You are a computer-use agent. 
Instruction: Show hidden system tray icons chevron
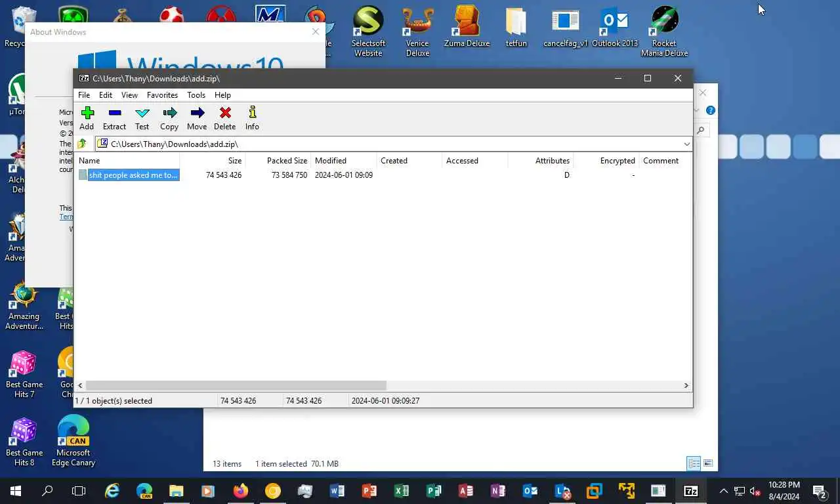pyautogui.click(x=724, y=491)
